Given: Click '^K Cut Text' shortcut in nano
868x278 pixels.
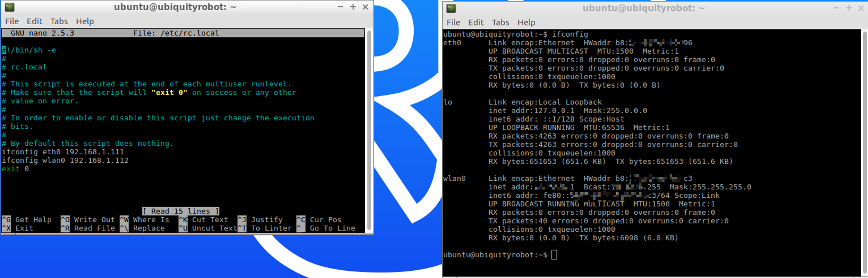Looking at the screenshot, I should click(203, 220).
